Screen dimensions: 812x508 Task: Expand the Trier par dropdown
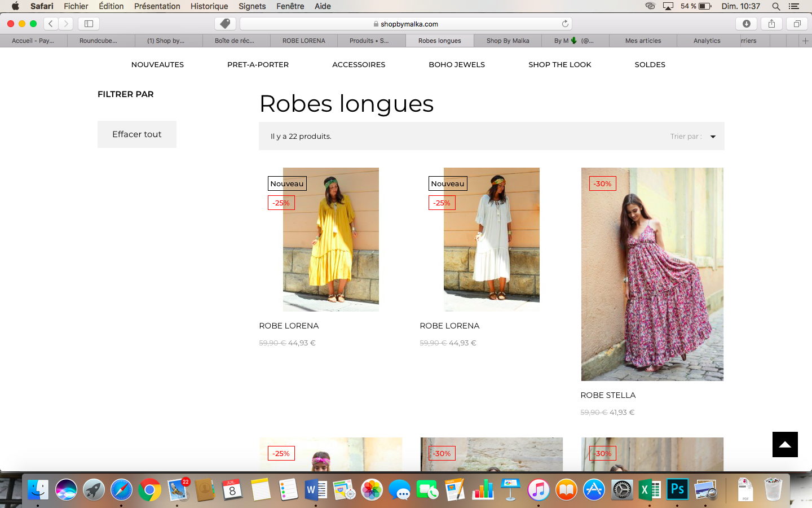click(x=713, y=137)
